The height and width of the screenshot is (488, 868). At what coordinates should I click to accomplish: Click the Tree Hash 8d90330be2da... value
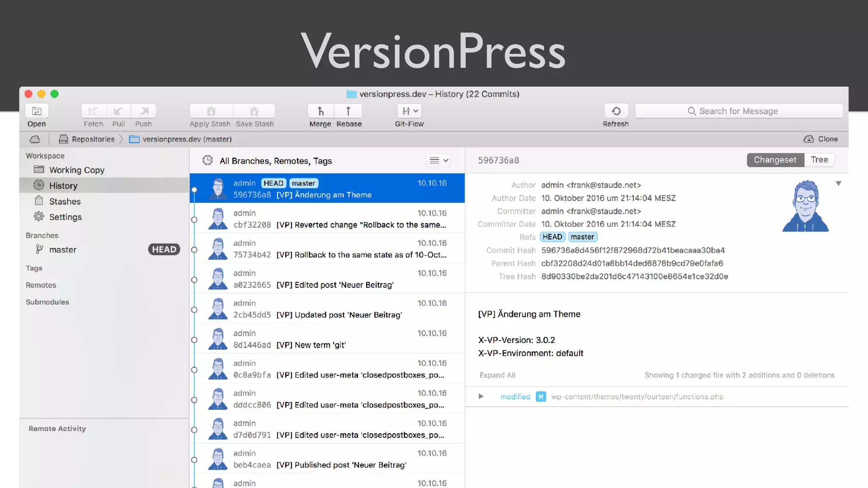point(634,276)
